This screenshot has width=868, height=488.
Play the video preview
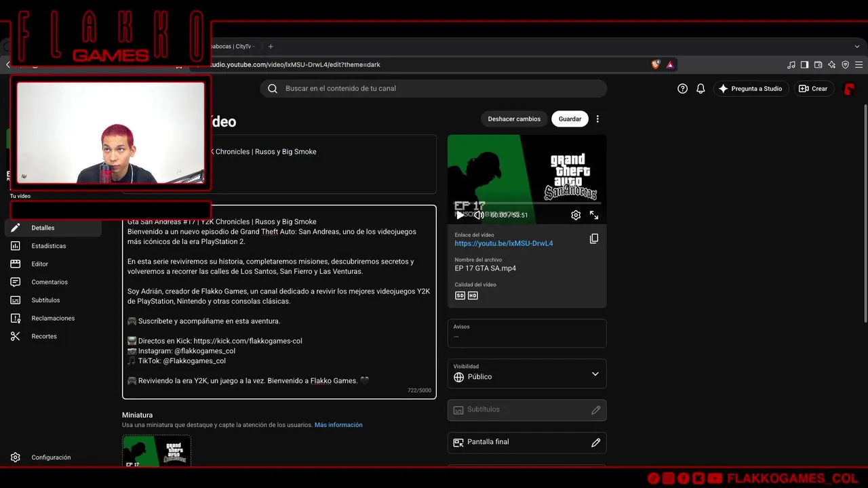point(460,215)
